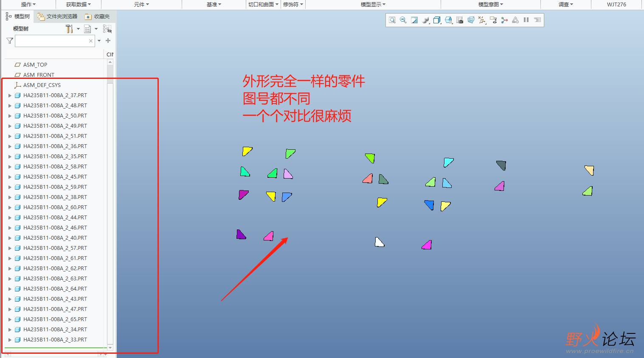Open dropdown next to tree columns icon

pyautogui.click(x=96, y=29)
